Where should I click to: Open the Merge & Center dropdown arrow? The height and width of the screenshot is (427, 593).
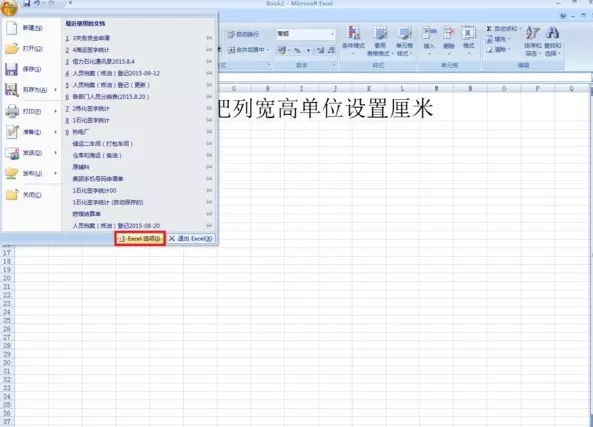[x=268, y=50]
